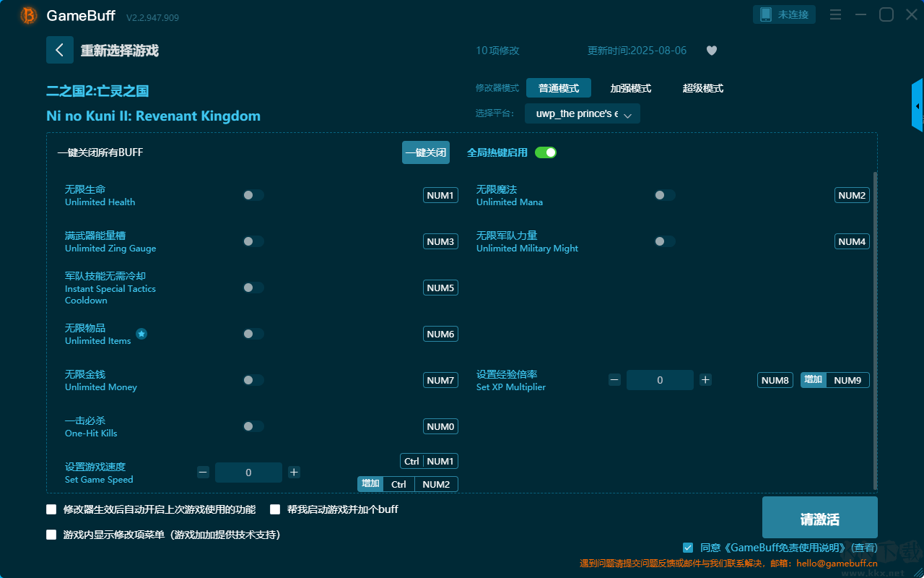Click the hello@gamebuff.cn support email text
Viewport: 924px width, 578px height.
coord(837,564)
